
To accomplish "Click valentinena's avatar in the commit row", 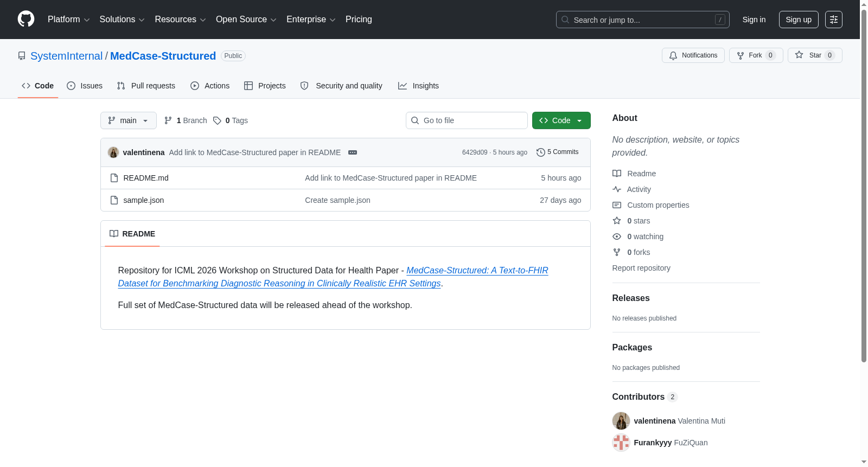I will coord(113,152).
